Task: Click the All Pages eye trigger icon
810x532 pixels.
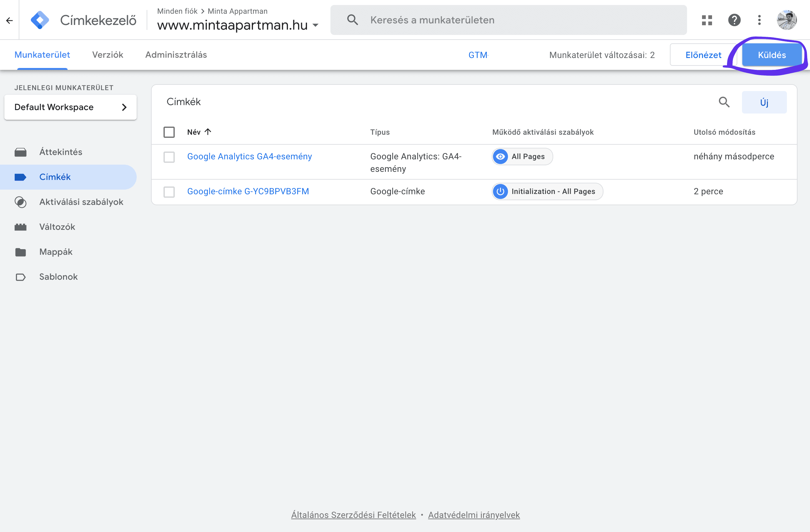Action: (x=500, y=157)
